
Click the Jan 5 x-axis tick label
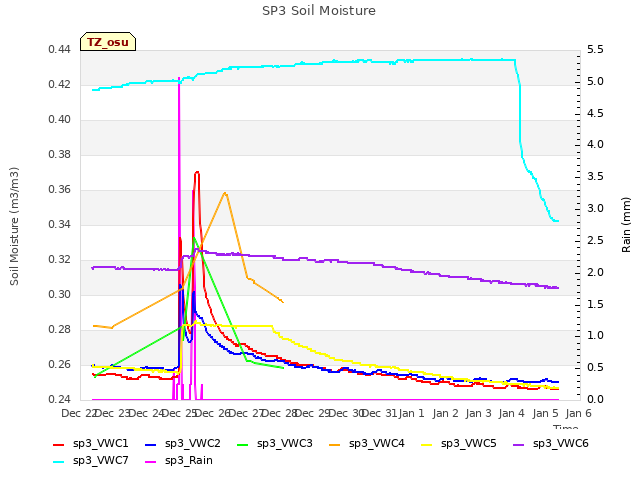[546, 413]
